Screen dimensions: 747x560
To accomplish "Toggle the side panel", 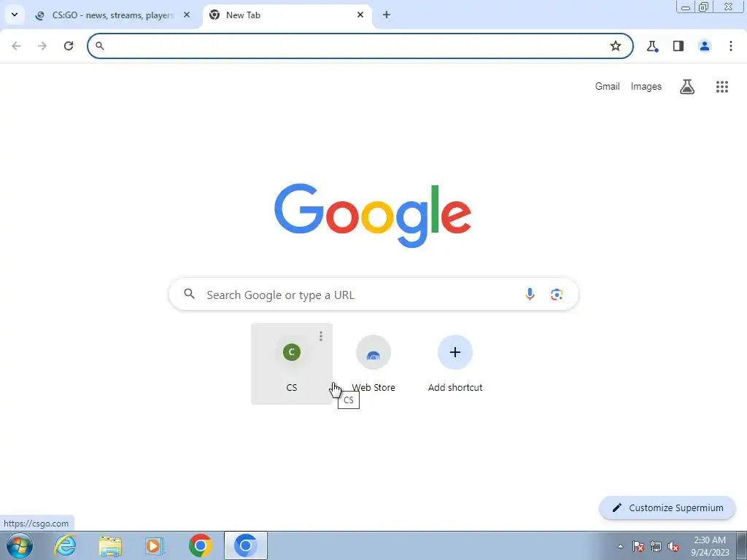I will click(x=678, y=46).
